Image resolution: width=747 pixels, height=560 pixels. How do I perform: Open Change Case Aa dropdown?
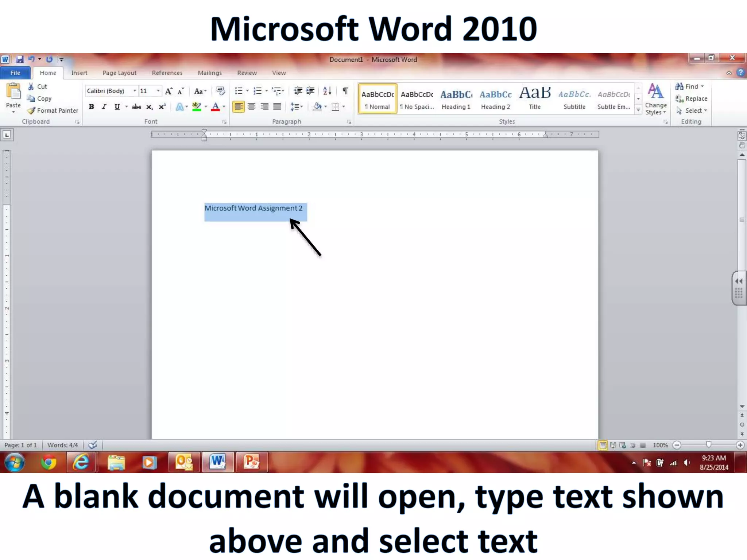[200, 91]
